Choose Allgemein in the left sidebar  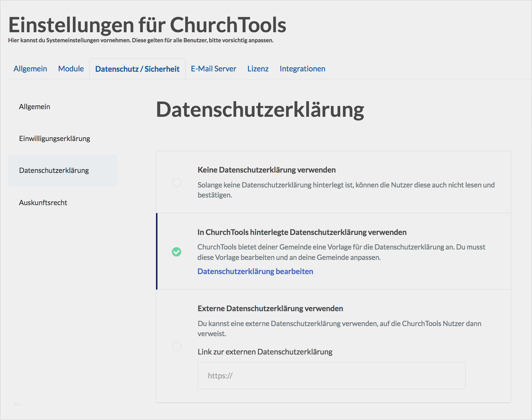click(x=34, y=107)
